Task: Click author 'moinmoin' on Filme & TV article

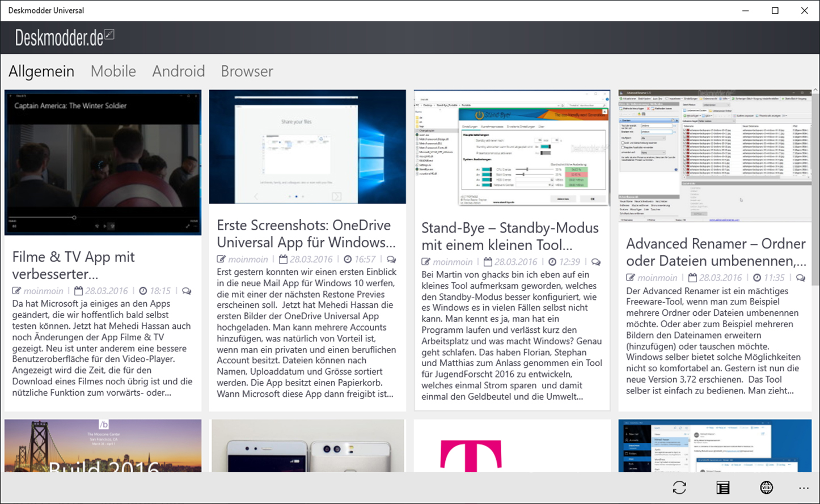Action: point(44,291)
